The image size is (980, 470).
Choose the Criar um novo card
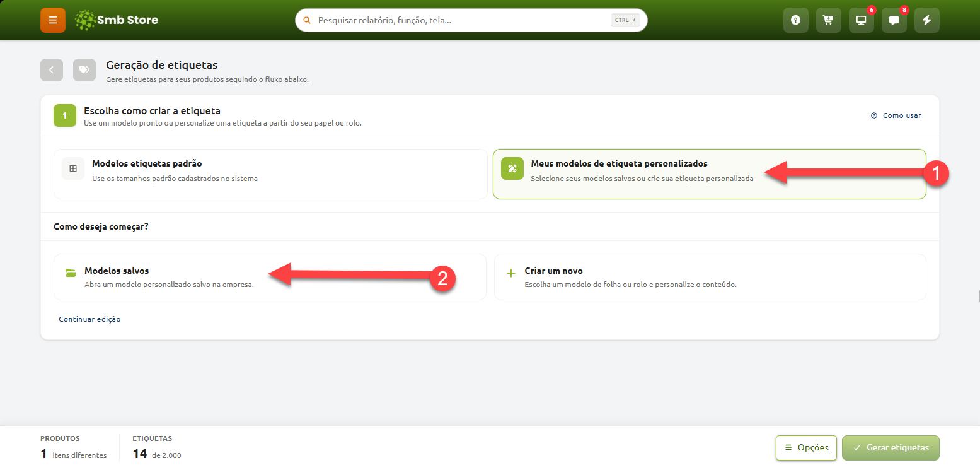710,277
